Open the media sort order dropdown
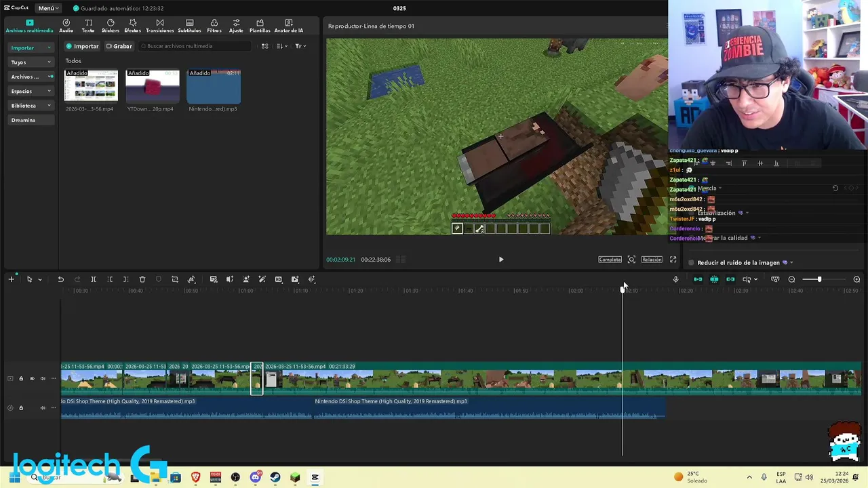Image resolution: width=868 pixels, height=488 pixels. pyautogui.click(x=282, y=46)
